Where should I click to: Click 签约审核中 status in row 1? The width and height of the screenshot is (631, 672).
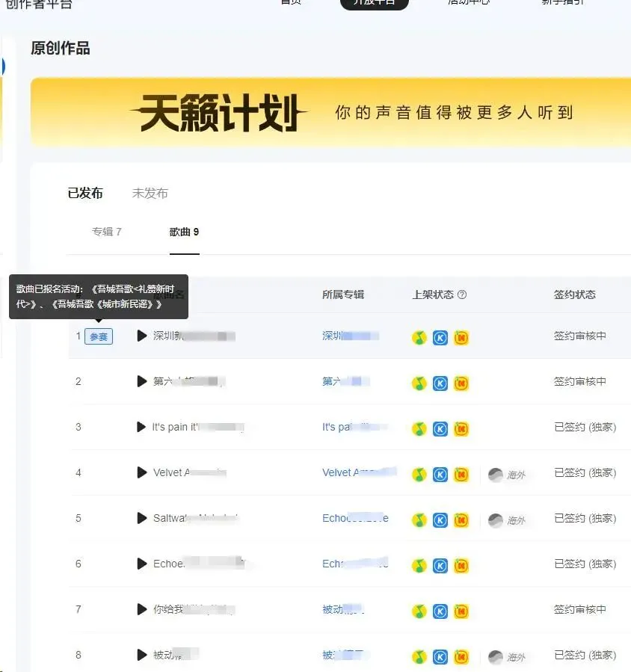coord(580,336)
